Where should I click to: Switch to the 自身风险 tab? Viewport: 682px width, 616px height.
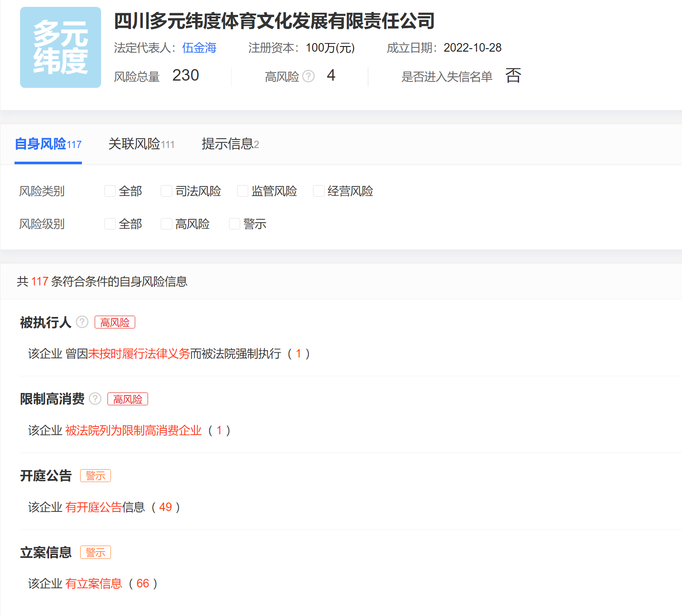tap(48, 144)
